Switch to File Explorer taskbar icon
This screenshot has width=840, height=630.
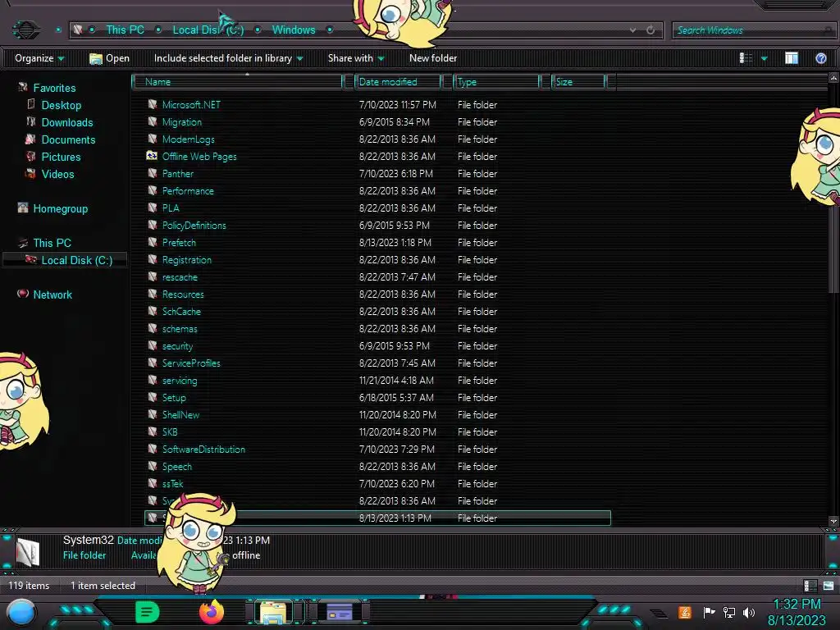click(273, 612)
